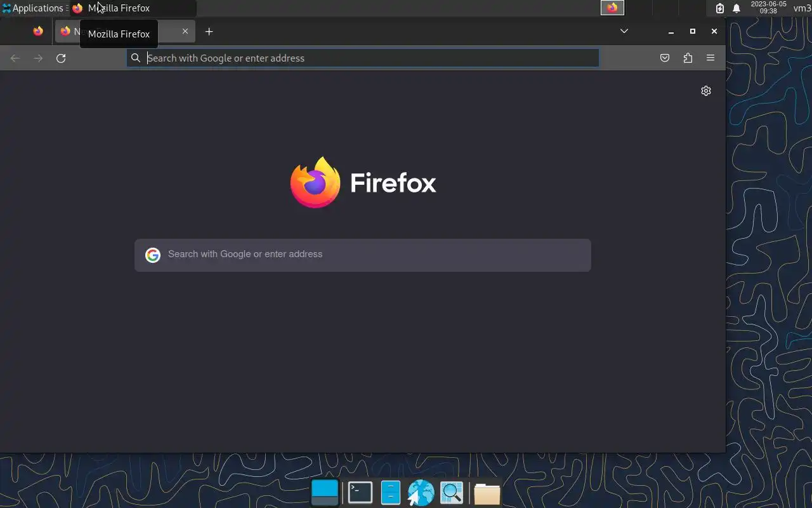Launch web browser globe icon in dock
812x508 pixels.
421,493
